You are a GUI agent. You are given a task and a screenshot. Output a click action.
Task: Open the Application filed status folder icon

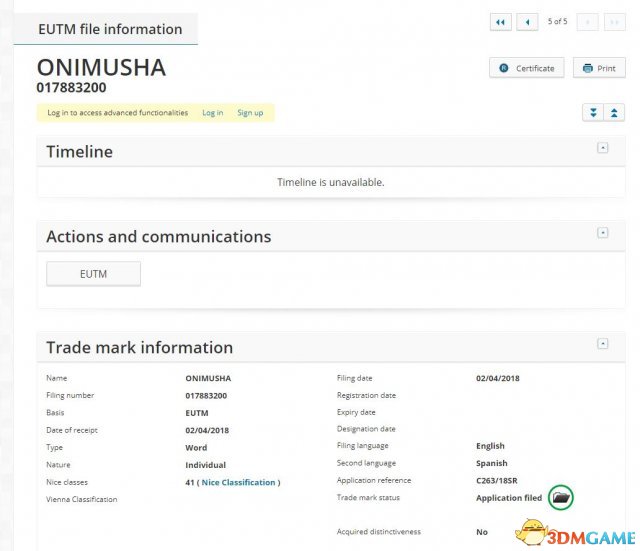[x=562, y=497]
